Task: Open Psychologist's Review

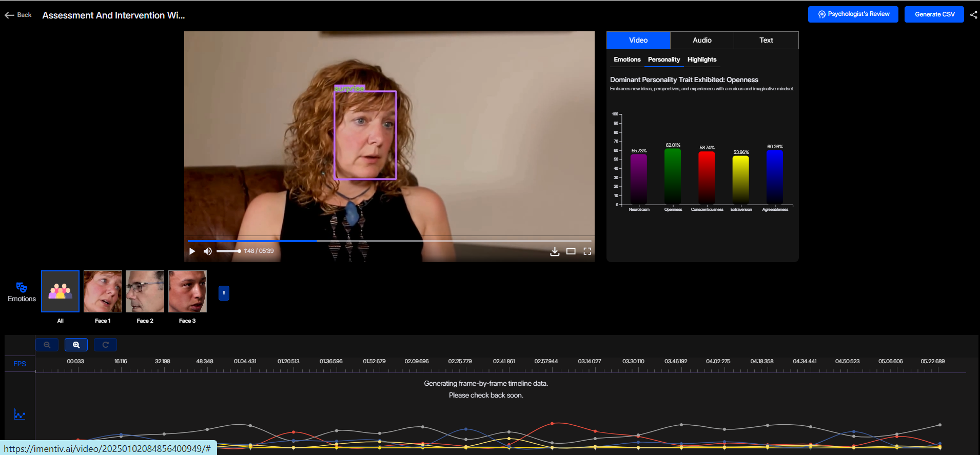Action: (853, 14)
